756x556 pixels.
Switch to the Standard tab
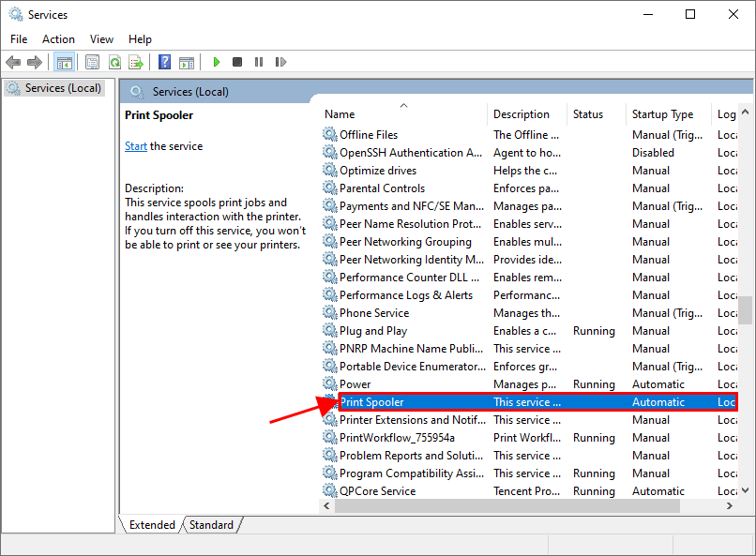[211, 525]
